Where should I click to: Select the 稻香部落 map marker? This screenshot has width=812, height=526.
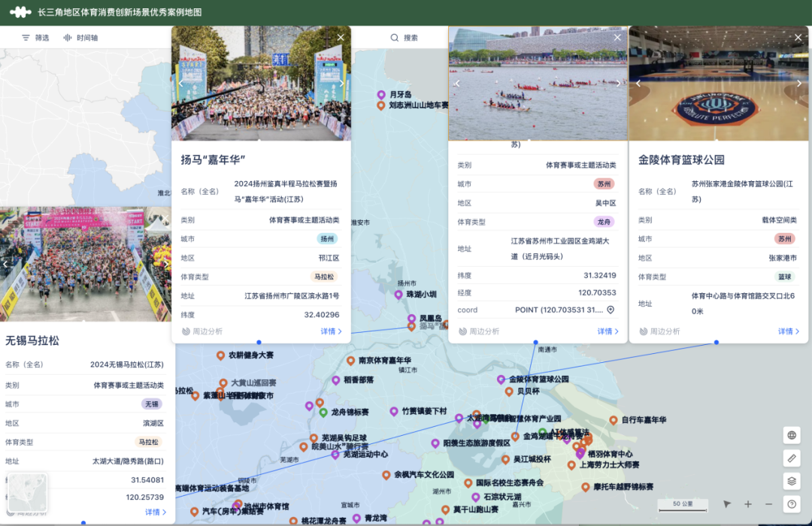coord(336,380)
